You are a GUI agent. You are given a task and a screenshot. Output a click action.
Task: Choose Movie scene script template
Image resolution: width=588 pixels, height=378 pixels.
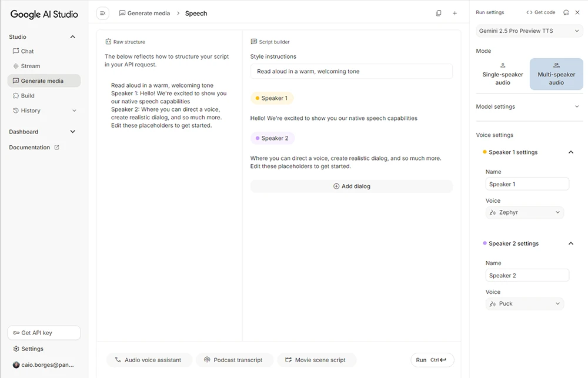click(316, 360)
